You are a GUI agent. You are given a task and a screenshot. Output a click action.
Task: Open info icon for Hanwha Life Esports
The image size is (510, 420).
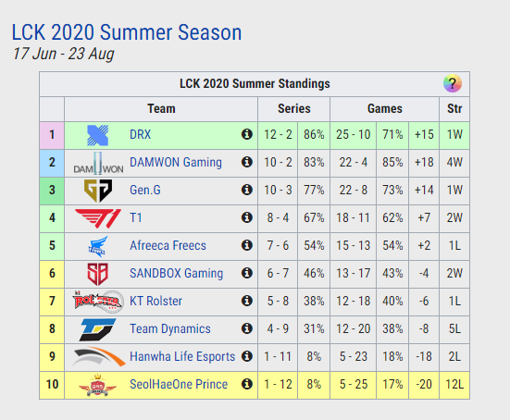pyautogui.click(x=247, y=356)
